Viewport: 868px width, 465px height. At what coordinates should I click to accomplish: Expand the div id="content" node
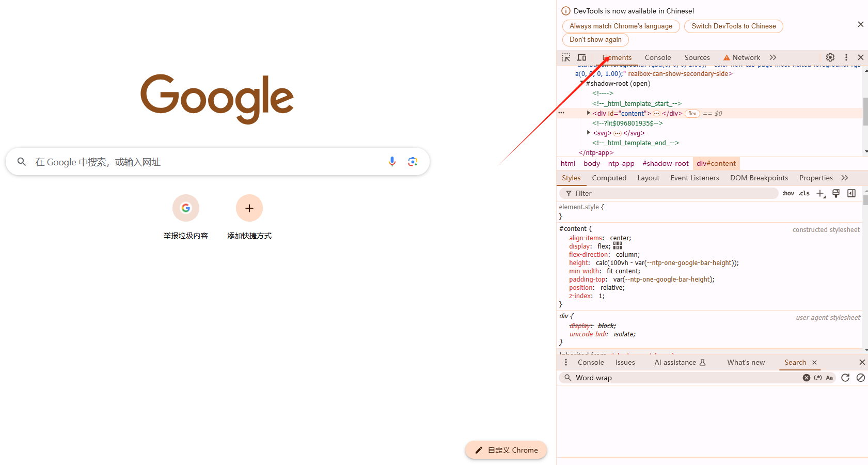click(x=589, y=113)
